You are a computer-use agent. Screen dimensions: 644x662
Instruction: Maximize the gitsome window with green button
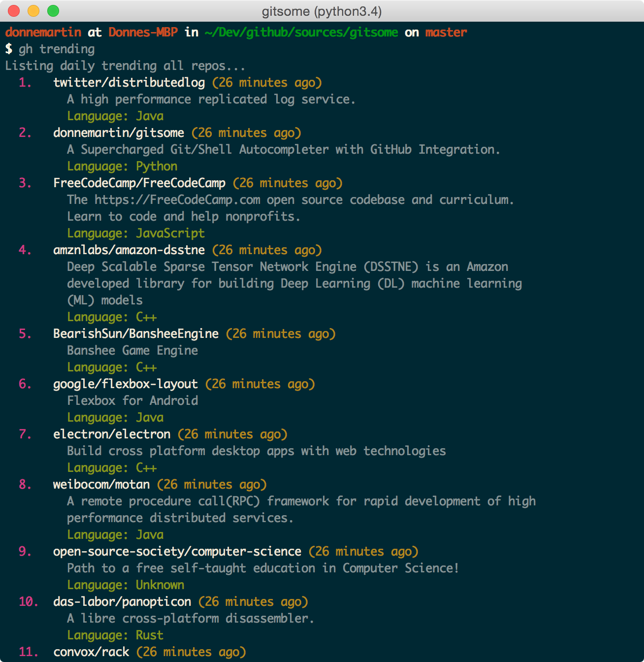click(53, 11)
